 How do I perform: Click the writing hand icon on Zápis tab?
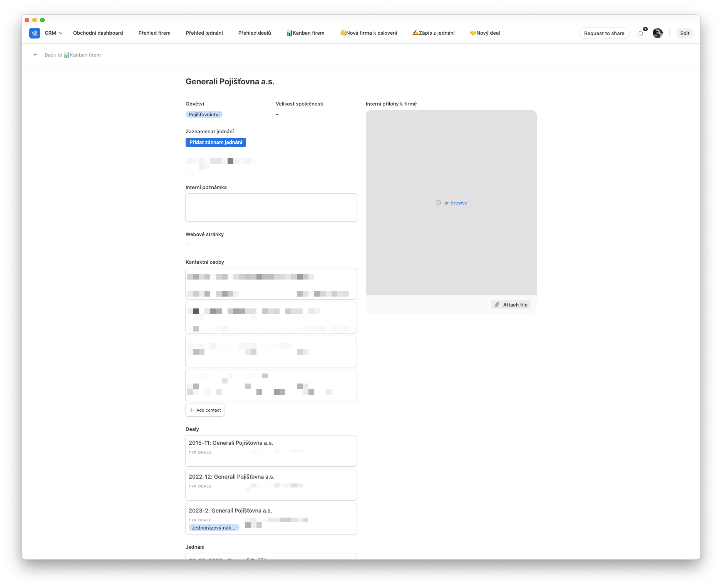click(x=415, y=33)
